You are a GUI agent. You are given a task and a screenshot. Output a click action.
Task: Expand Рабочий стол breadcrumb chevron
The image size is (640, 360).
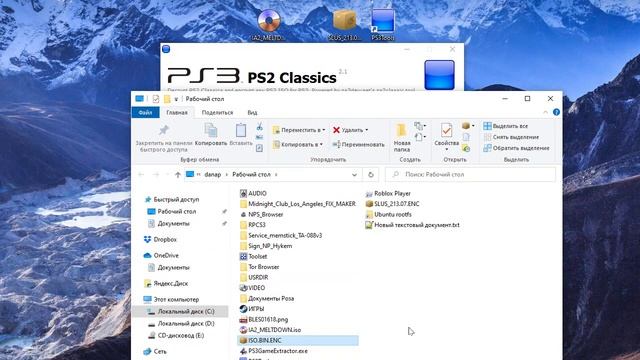(x=276, y=175)
